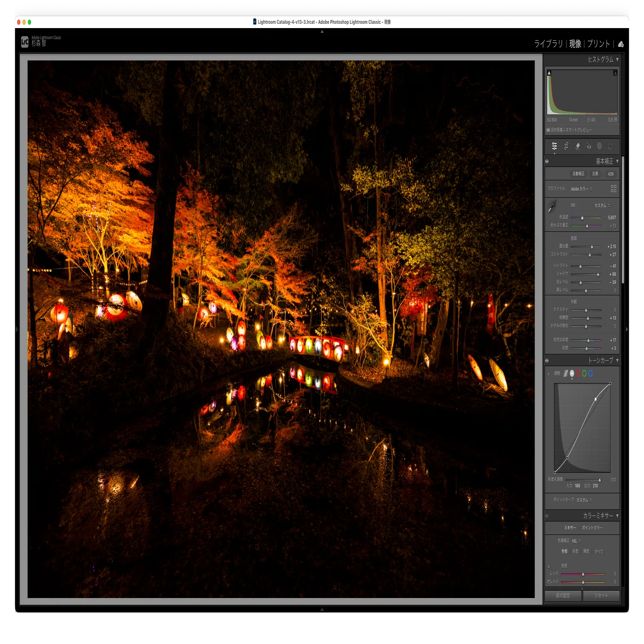Click the 自動補正 auto button
Image resolution: width=644 pixels, height=644 pixels.
[578, 174]
